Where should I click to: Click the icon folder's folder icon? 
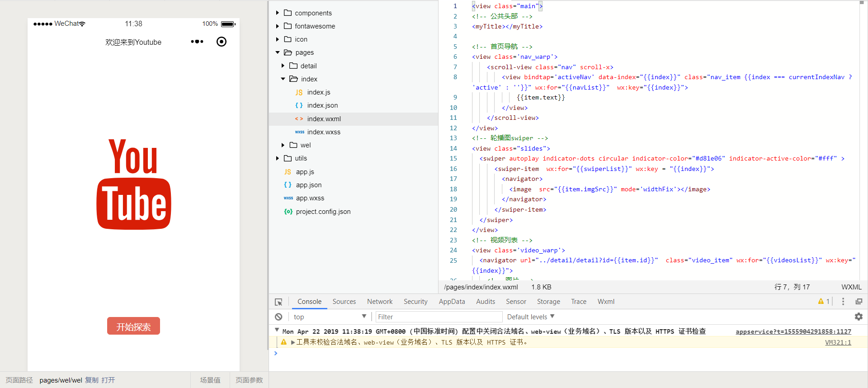(x=288, y=39)
